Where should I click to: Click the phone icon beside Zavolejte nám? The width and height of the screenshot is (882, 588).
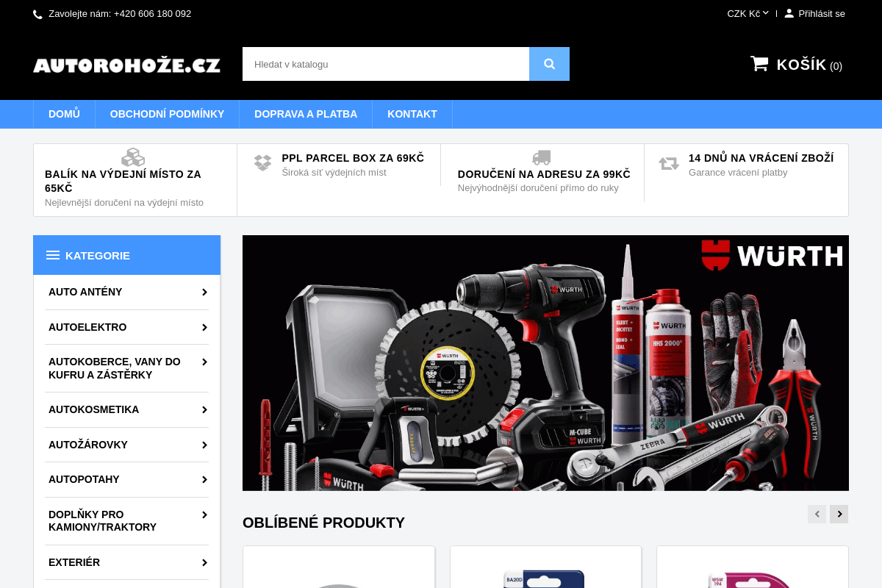click(38, 14)
